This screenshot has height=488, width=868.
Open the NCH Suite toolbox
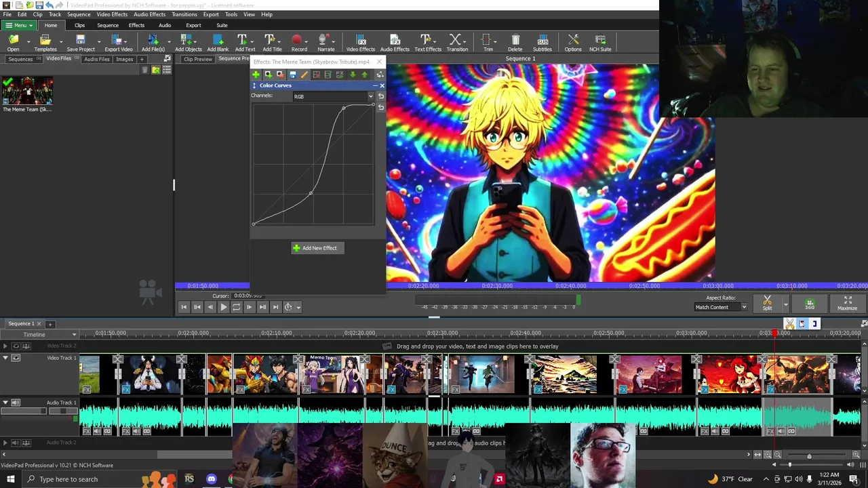(x=600, y=43)
